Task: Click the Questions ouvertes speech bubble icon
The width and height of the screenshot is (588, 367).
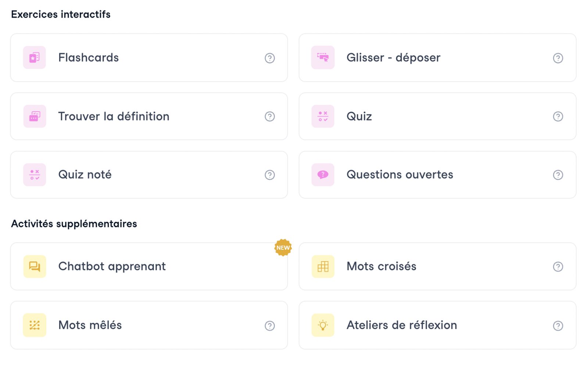Action: tap(323, 175)
